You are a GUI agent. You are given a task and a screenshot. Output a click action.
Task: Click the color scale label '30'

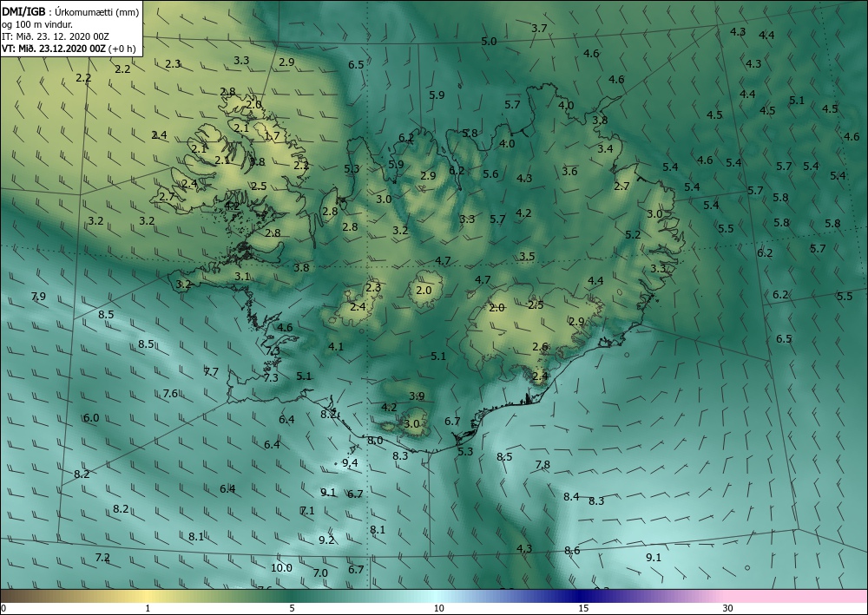click(x=727, y=608)
